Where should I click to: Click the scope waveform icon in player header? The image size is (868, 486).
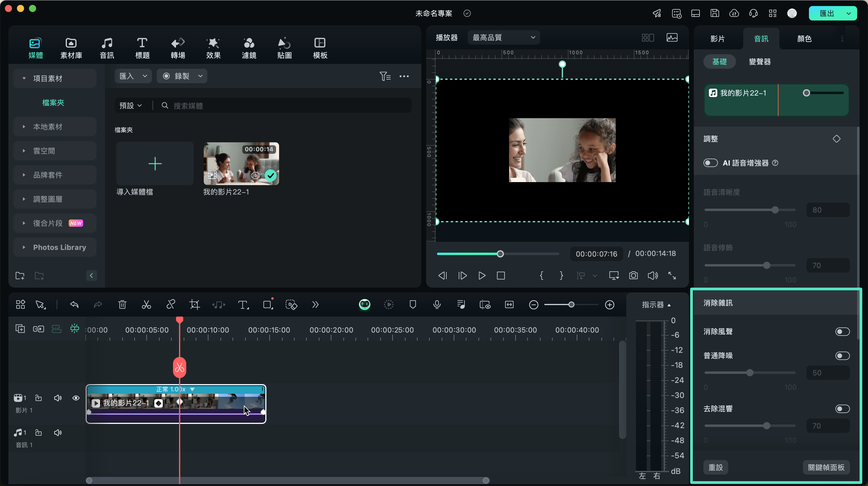(672, 37)
